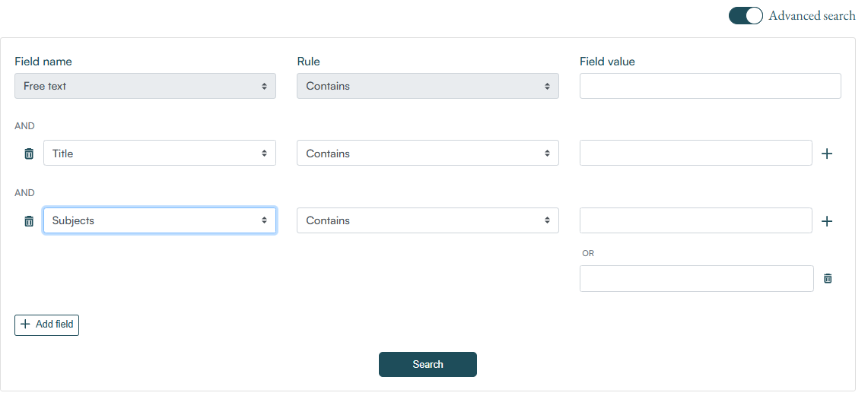868x399 pixels.
Task: Add an OR value to Title row
Action: [828, 154]
